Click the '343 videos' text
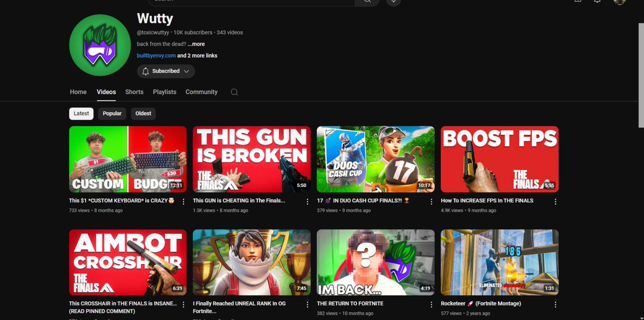This screenshot has height=320, width=644. point(230,33)
